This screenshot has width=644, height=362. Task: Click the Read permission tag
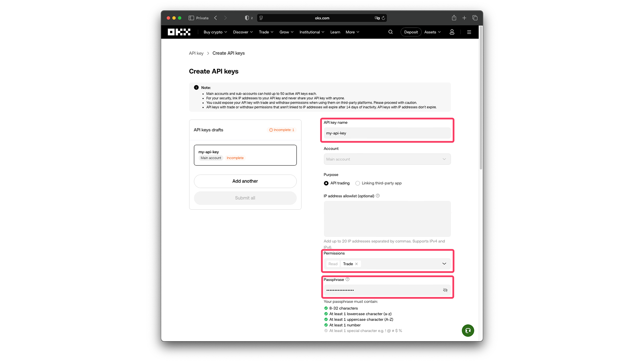[333, 264]
